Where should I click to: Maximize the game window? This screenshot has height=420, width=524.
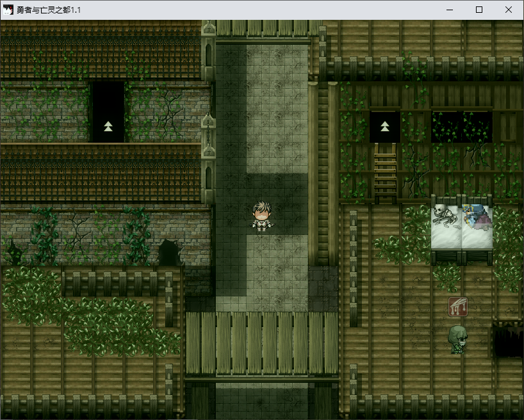coord(479,10)
